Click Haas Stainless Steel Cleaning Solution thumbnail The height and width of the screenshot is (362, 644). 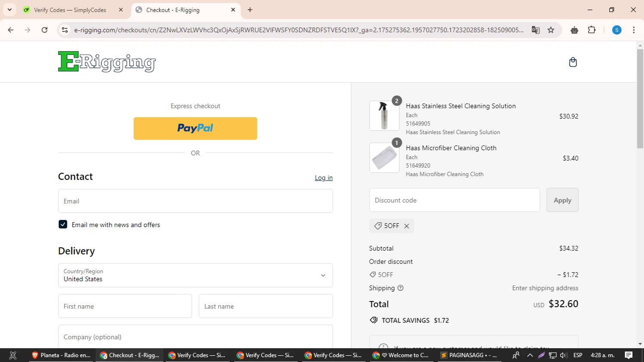coord(384,116)
